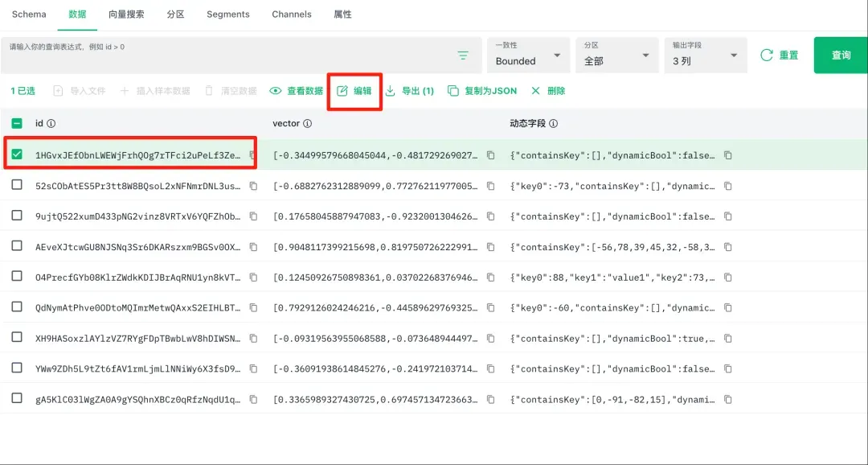The width and height of the screenshot is (868, 465).
Task: Open the 输出字段 3 列 dropdown
Action: (x=705, y=56)
